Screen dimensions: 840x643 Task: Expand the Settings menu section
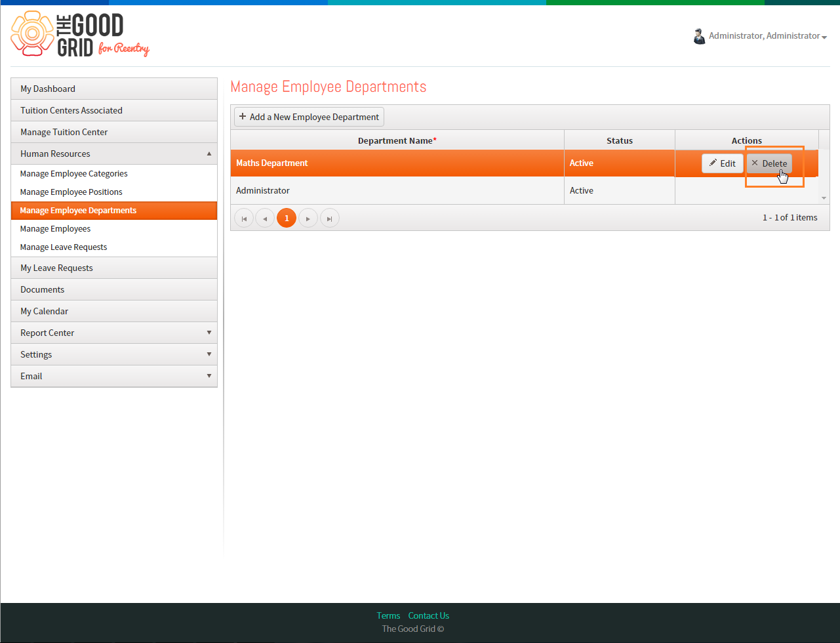click(x=114, y=354)
